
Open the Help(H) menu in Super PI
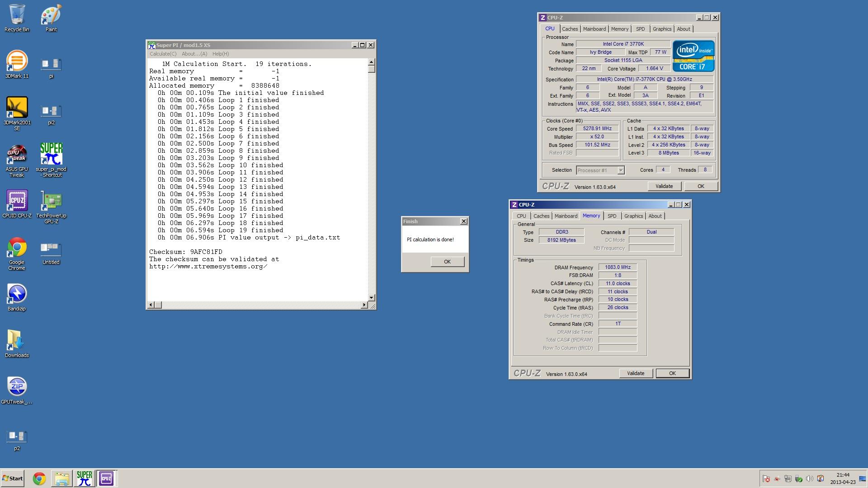pos(221,54)
